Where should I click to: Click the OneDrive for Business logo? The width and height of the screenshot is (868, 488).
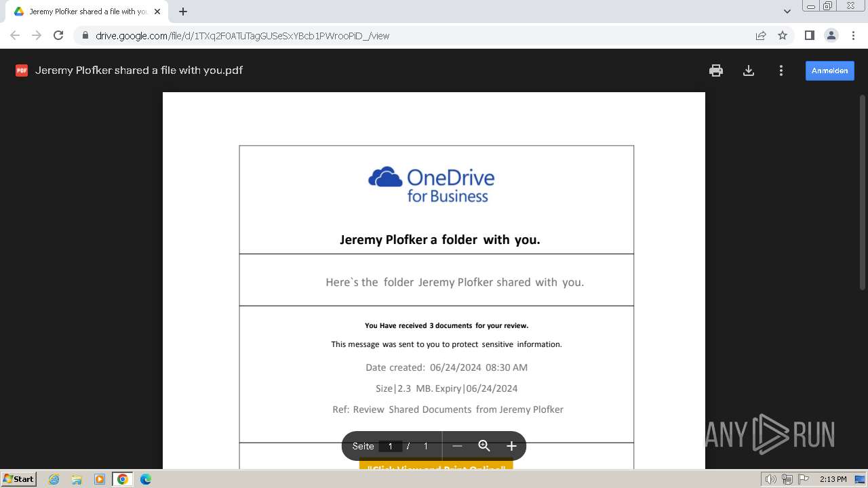coord(431,184)
